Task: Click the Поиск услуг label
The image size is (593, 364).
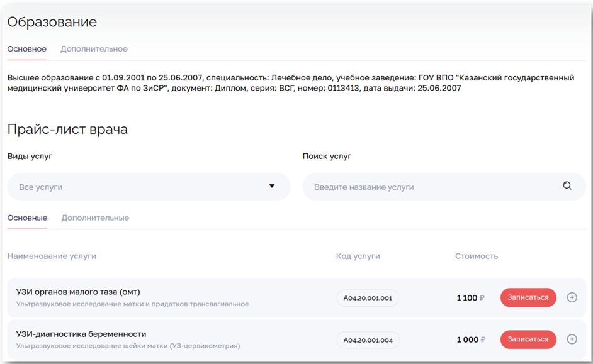Action: tap(327, 156)
